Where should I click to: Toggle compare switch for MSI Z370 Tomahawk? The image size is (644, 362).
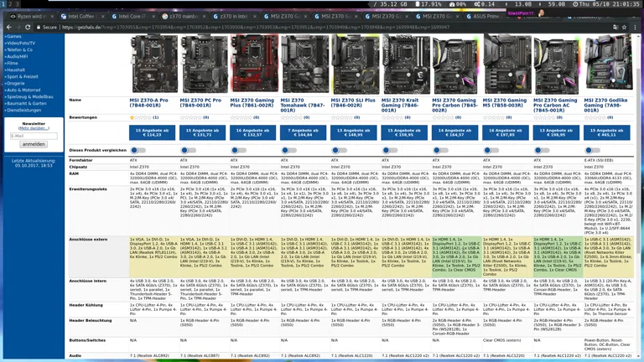pos(289,150)
